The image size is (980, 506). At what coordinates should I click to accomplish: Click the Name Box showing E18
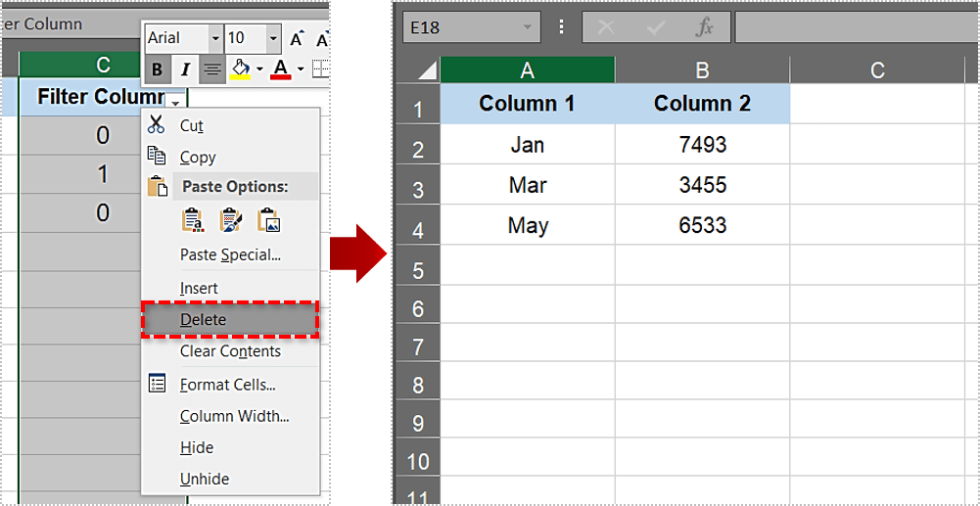[460, 27]
